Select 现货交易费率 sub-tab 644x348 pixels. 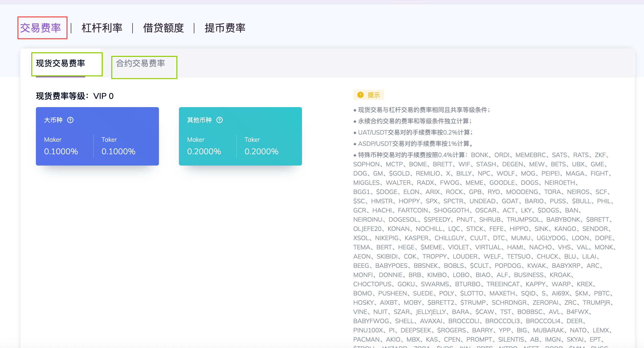pyautogui.click(x=61, y=63)
